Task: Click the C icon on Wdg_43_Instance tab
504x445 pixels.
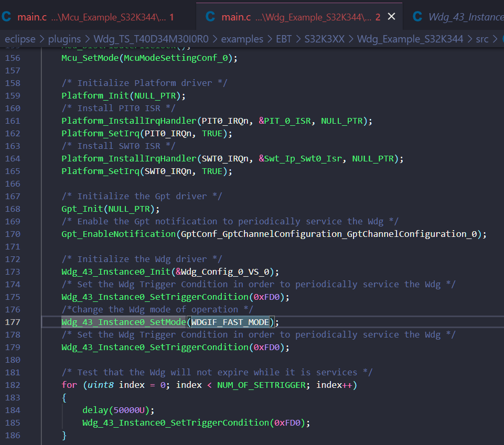Action: pos(417,16)
